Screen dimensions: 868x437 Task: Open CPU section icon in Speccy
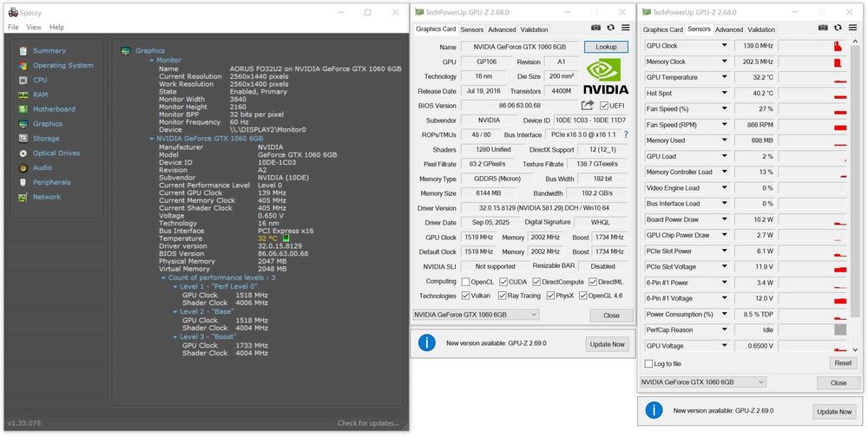[23, 81]
